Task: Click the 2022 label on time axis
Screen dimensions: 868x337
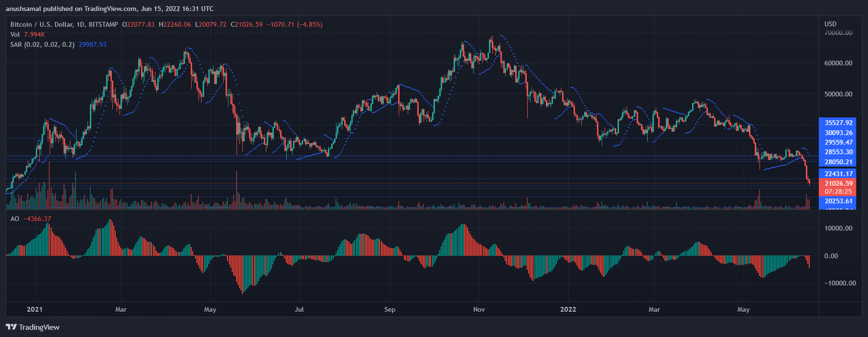Action: coord(568,309)
